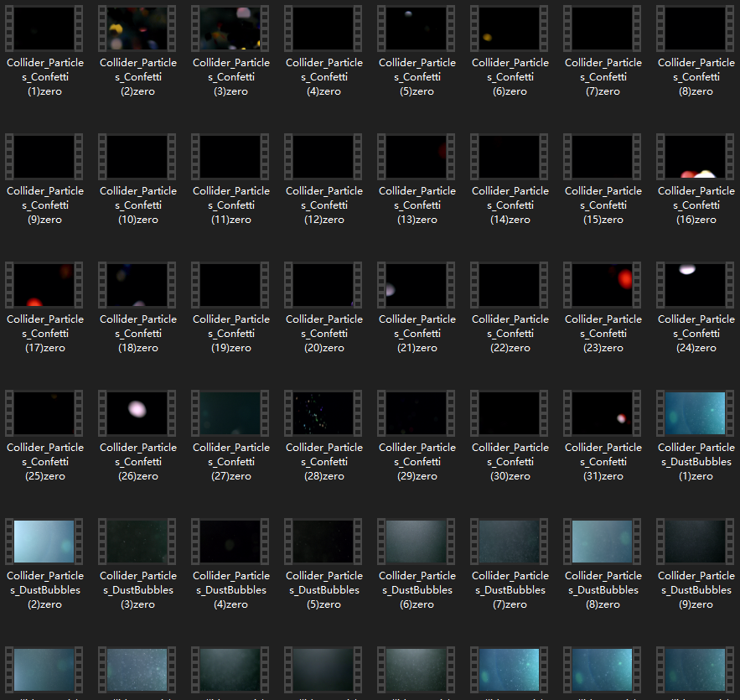The width and height of the screenshot is (740, 700).
Task: Select the Confetti (25)zero video thumbnail
Action: coord(44,413)
